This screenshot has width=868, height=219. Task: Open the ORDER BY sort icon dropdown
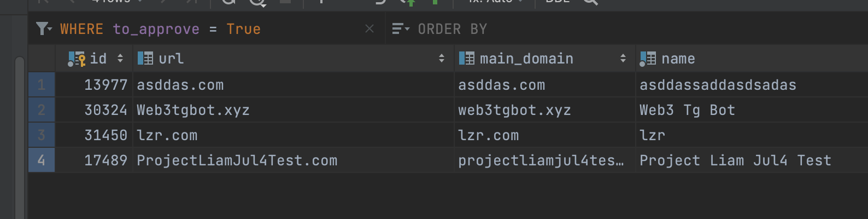click(400, 28)
